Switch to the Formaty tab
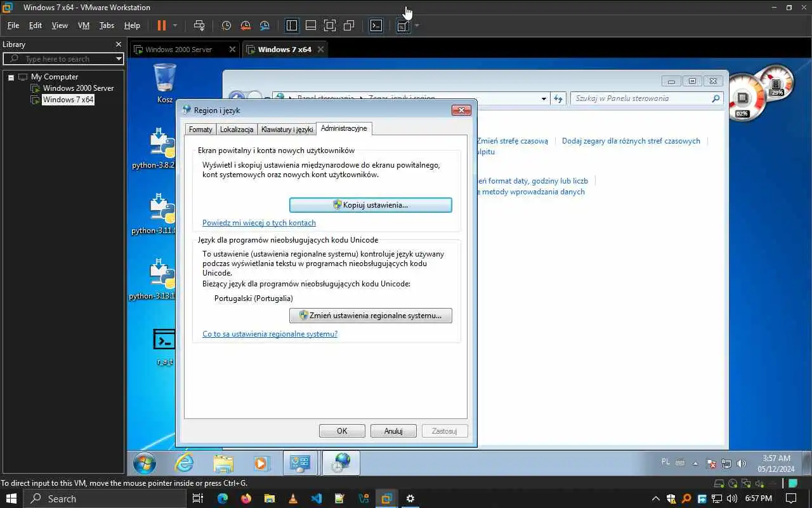 200,130
